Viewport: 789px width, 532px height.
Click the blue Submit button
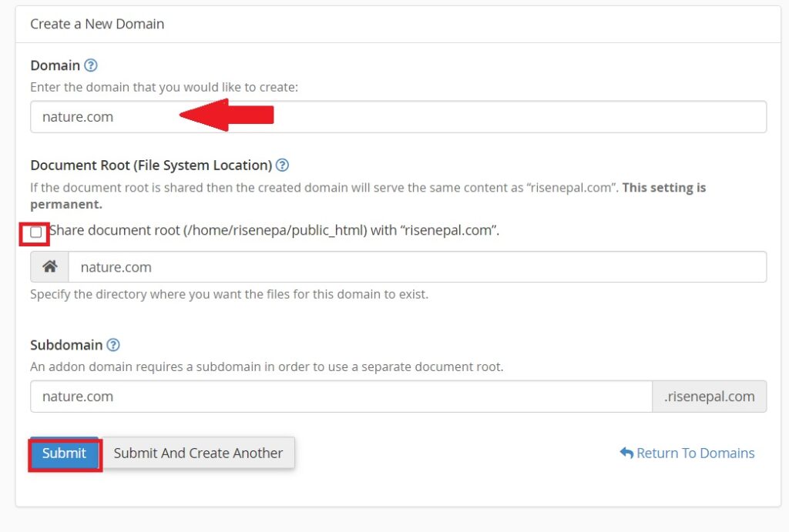point(65,453)
